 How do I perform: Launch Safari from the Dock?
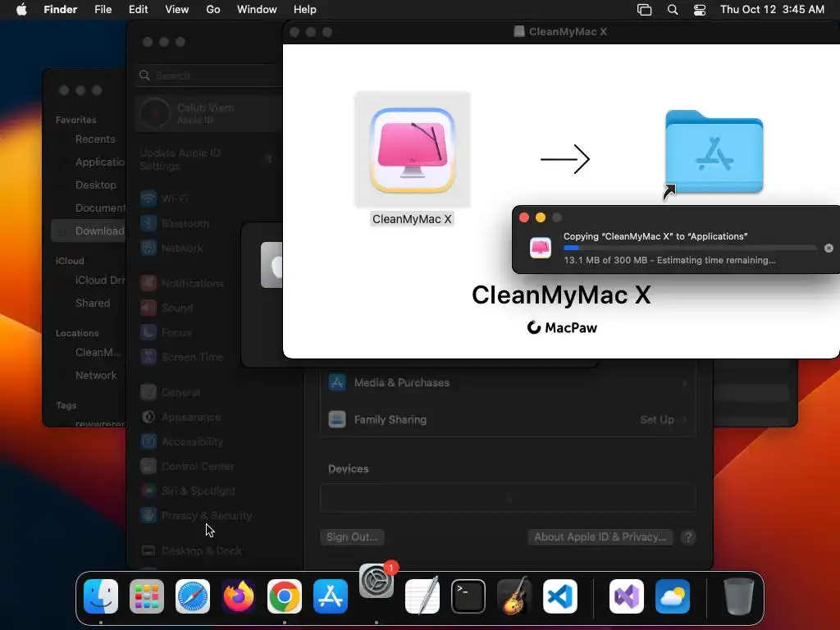[193, 596]
